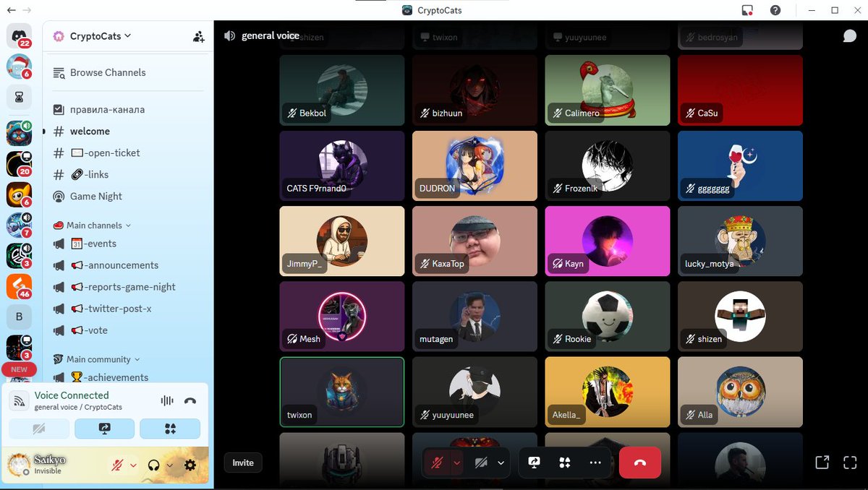Open camera options arrow in call bar

click(501, 463)
